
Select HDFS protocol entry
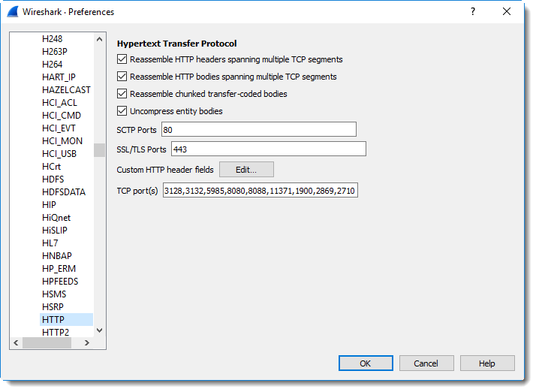point(53,179)
